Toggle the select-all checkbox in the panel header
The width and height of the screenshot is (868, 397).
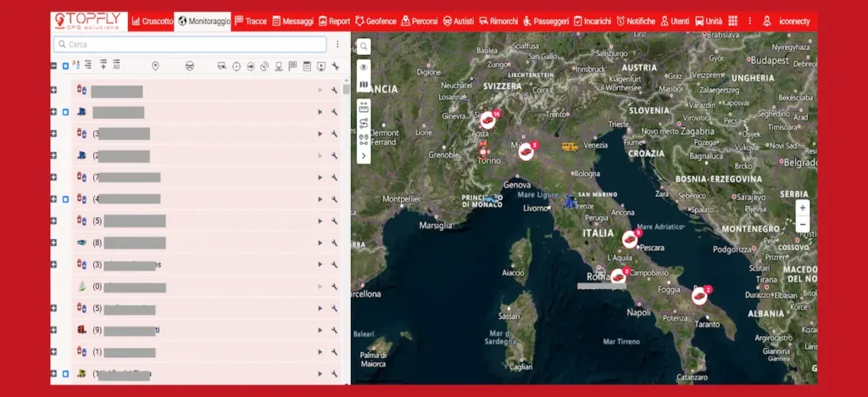click(65, 66)
